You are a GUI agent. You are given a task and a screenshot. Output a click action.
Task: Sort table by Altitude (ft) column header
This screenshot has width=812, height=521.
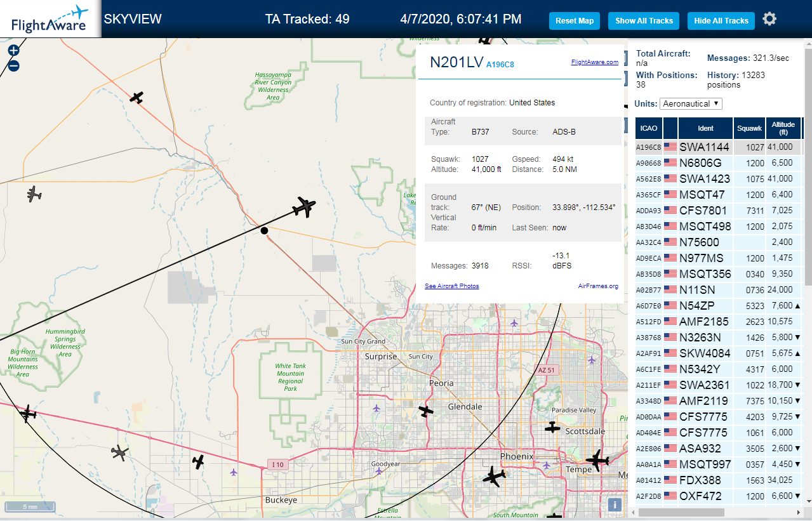pyautogui.click(x=783, y=128)
